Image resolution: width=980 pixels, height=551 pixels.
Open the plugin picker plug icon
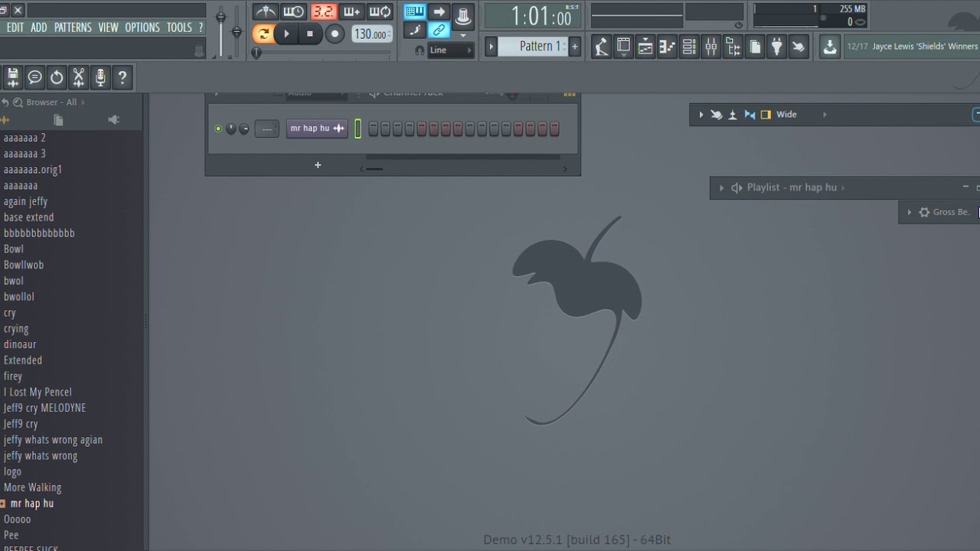[777, 47]
